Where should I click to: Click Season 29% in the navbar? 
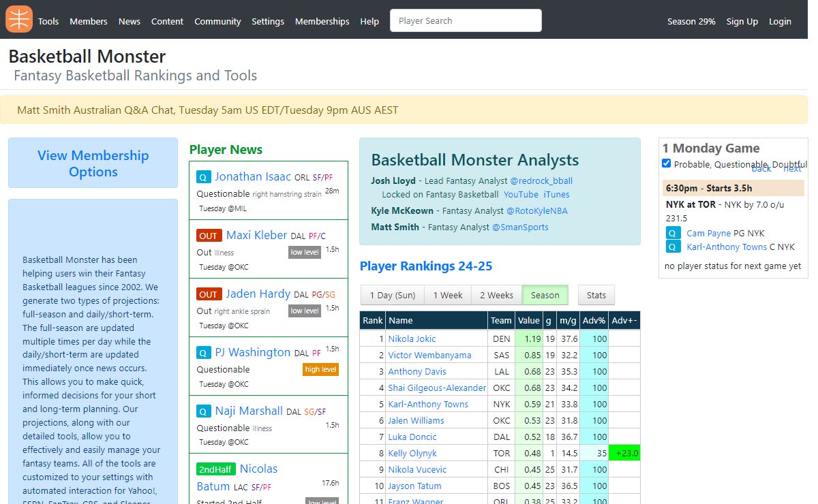[691, 21]
